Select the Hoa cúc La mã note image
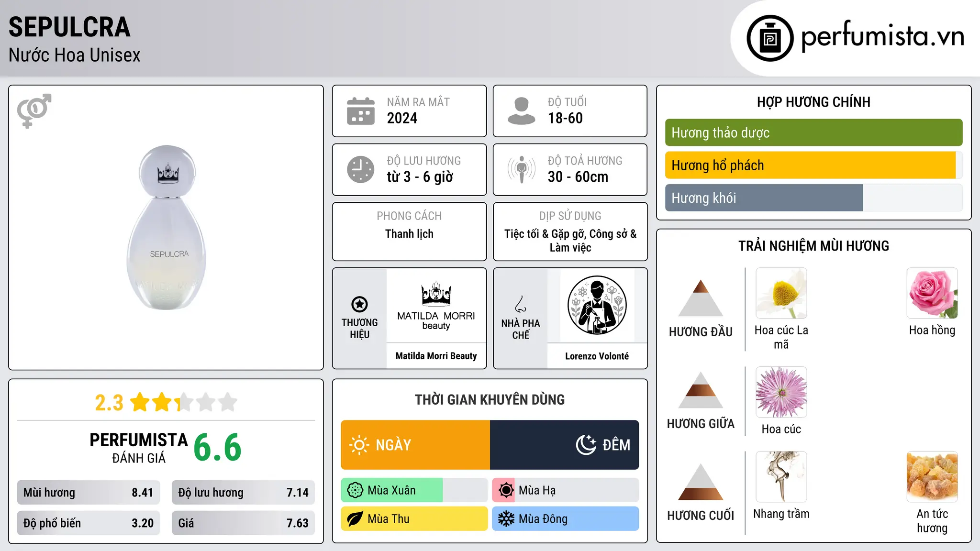Image resolution: width=980 pixels, height=551 pixels. (x=781, y=293)
